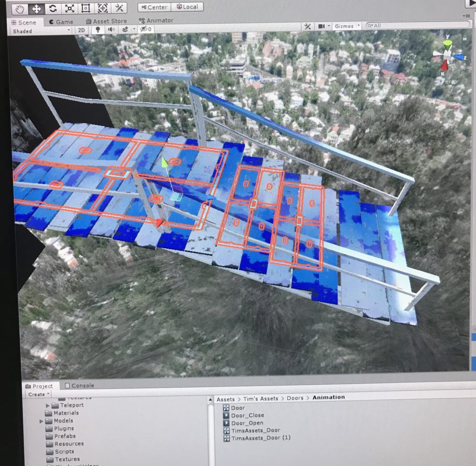This screenshot has width=476, height=466.
Task: Select the Rotate tool
Action: point(53,8)
